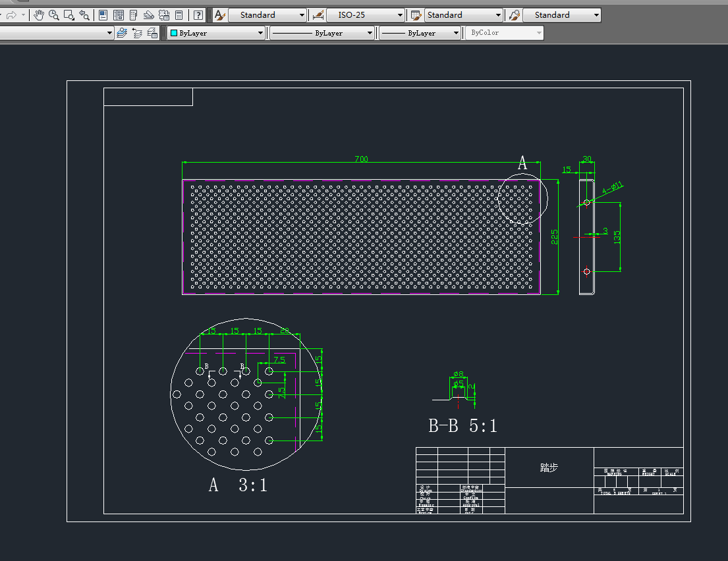728x561 pixels.
Task: Open the layer list dropdown arrow
Action: click(109, 33)
